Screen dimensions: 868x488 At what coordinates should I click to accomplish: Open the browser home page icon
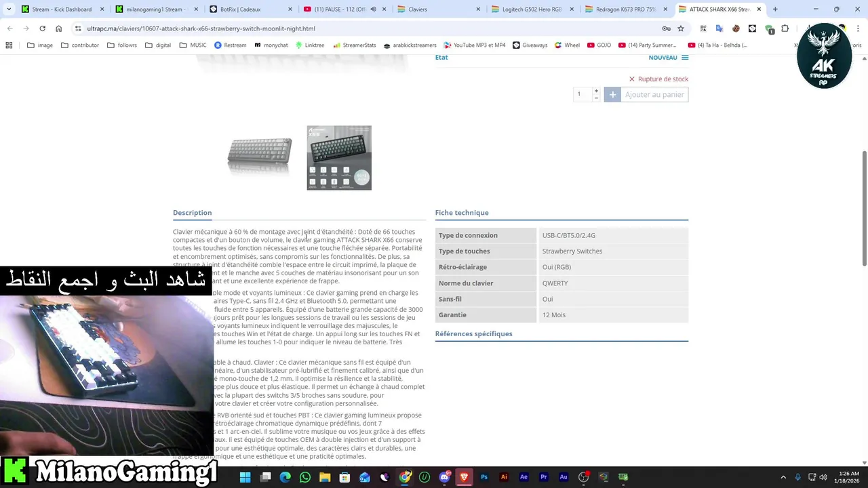(58, 28)
